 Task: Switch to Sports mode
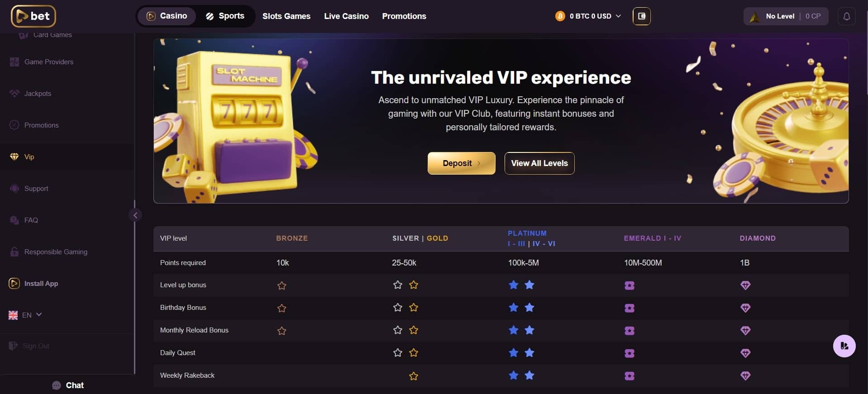point(225,16)
